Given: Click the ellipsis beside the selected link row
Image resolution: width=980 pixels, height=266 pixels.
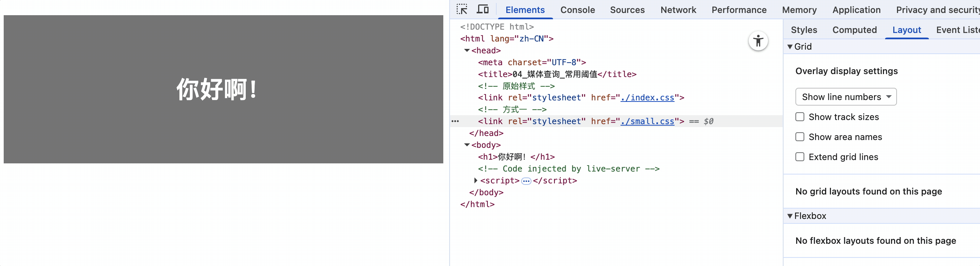Looking at the screenshot, I should point(455,121).
